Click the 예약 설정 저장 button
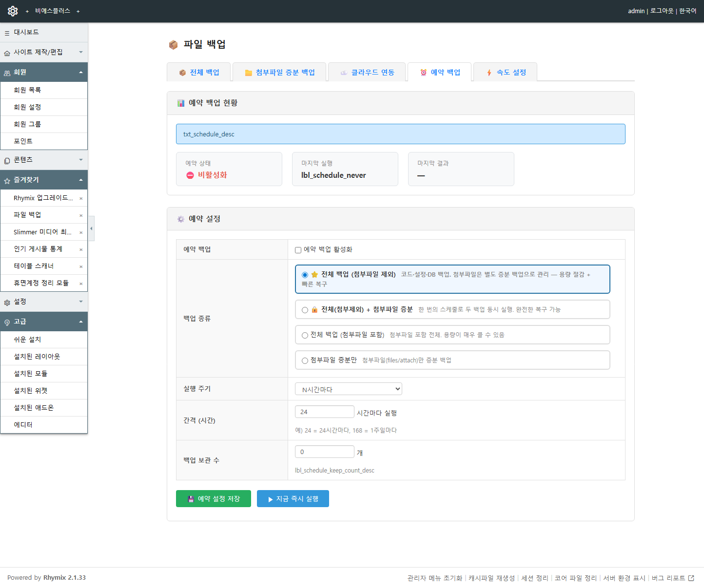 click(x=214, y=498)
